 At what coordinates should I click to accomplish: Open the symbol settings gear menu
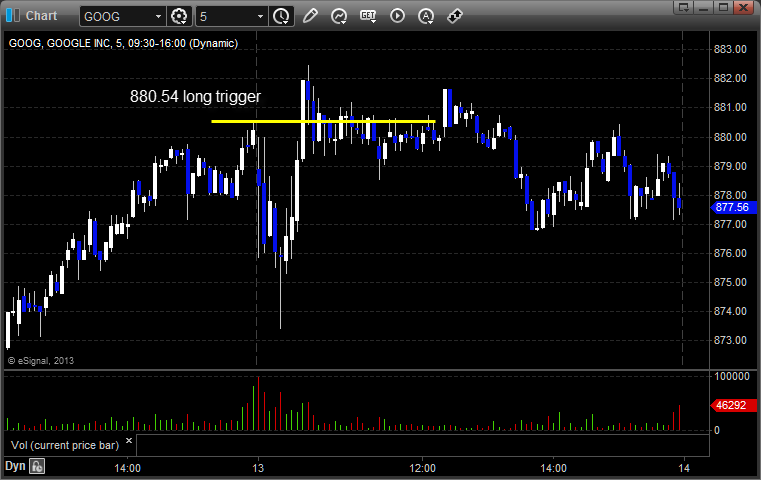[179, 17]
